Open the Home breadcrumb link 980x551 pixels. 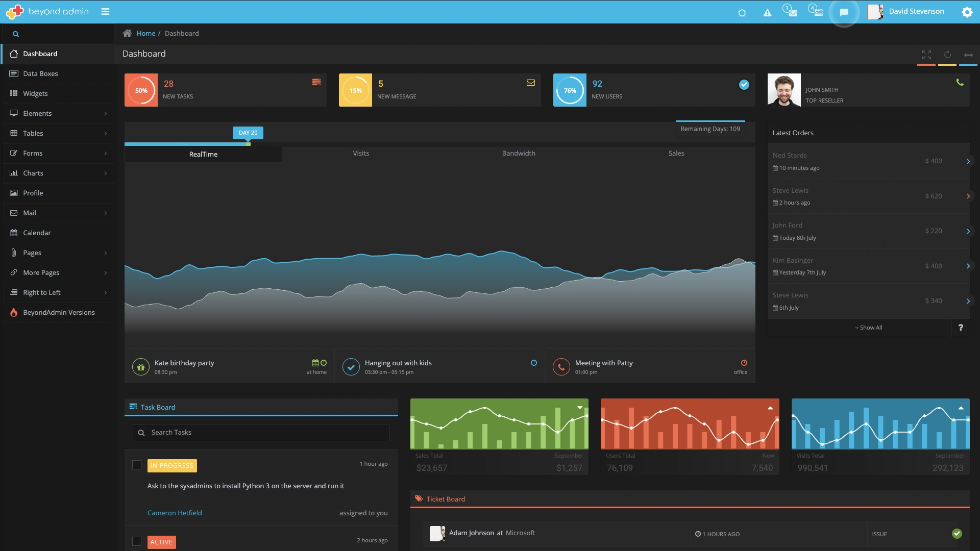(x=146, y=33)
